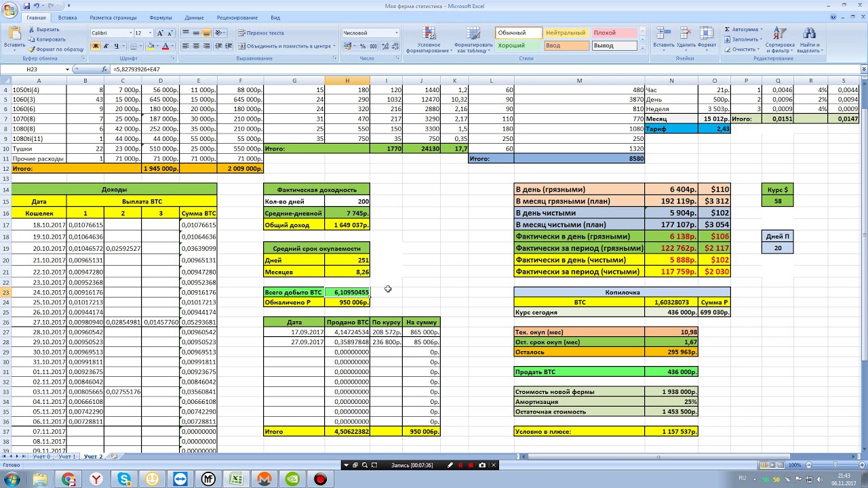
Task: Open TeamViewer from the taskbar
Action: pos(180,480)
